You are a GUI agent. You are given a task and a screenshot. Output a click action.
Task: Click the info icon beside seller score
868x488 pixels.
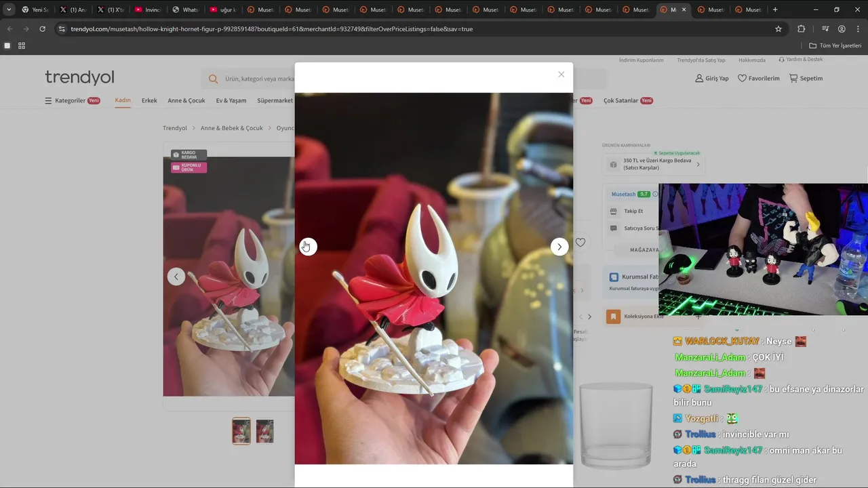(654, 195)
